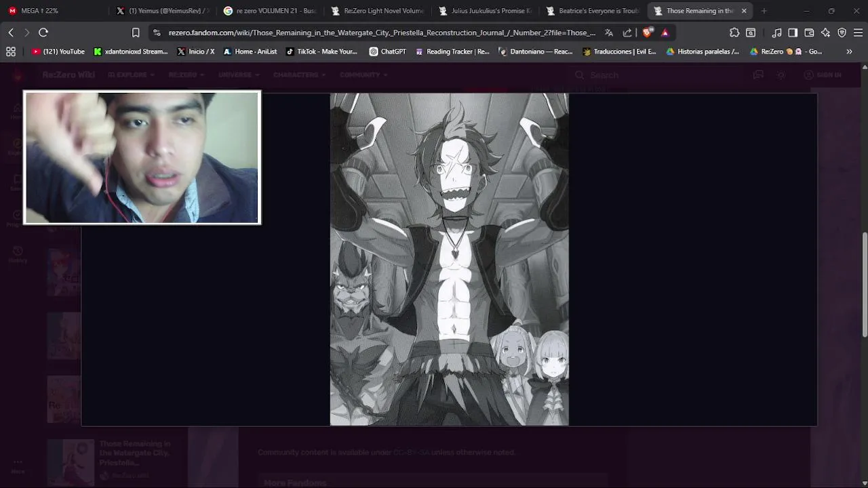This screenshot has width=868, height=488.
Task: Open Brave Shields lion icon
Action: point(647,33)
